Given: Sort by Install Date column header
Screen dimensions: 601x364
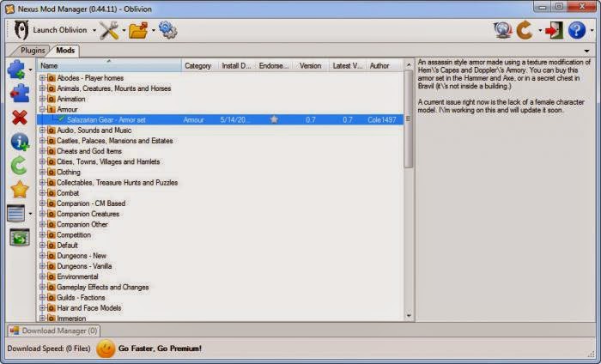Looking at the screenshot, I should coord(237,65).
